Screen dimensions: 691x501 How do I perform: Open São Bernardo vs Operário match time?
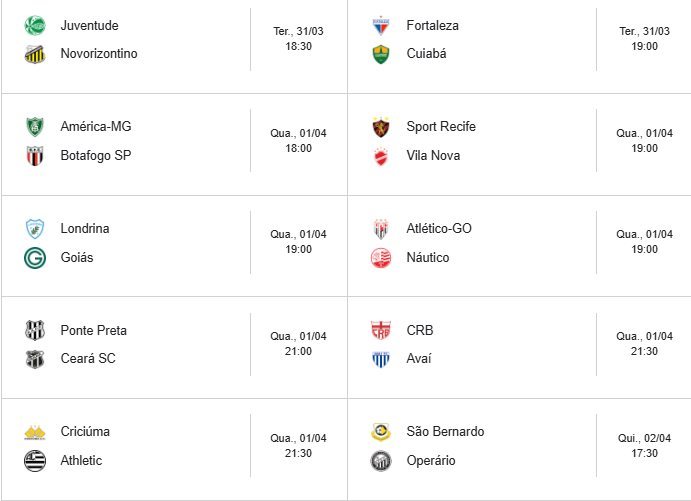(644, 446)
